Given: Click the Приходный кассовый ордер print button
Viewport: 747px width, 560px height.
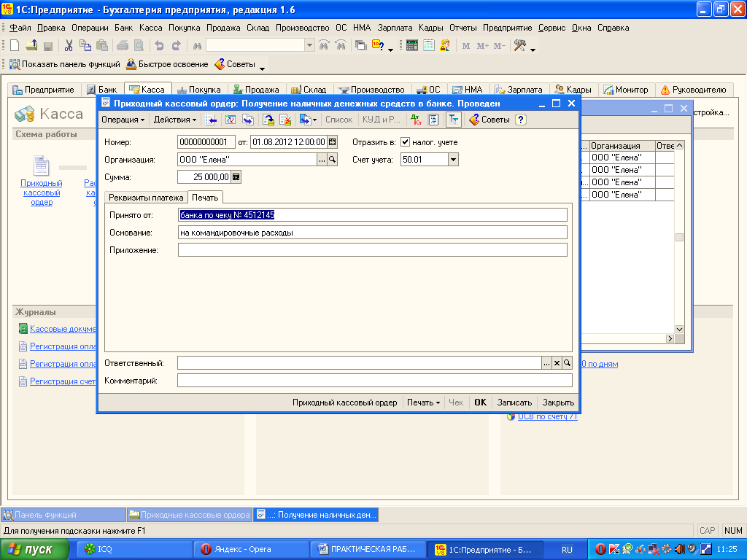Looking at the screenshot, I should 345,402.
